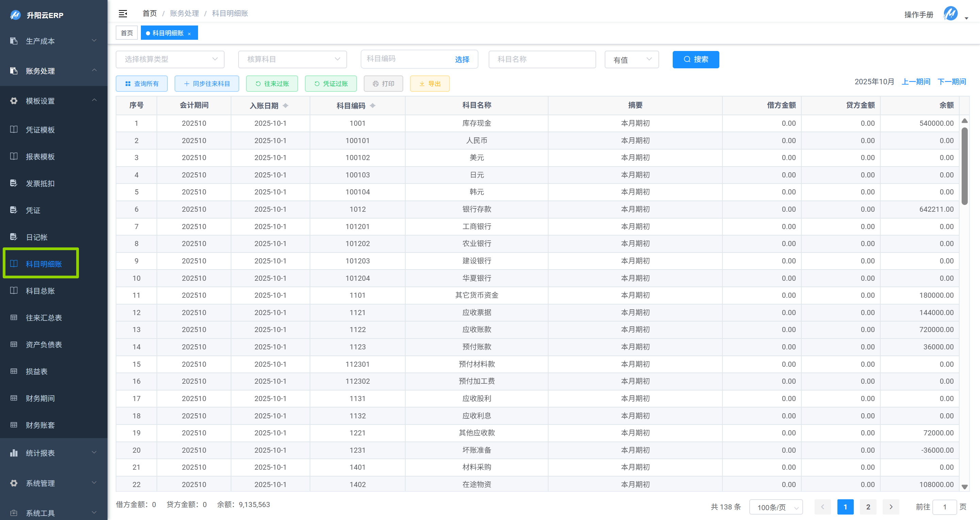Image resolution: width=980 pixels, height=520 pixels.
Task: Click the 导出 export button
Action: tap(429, 84)
